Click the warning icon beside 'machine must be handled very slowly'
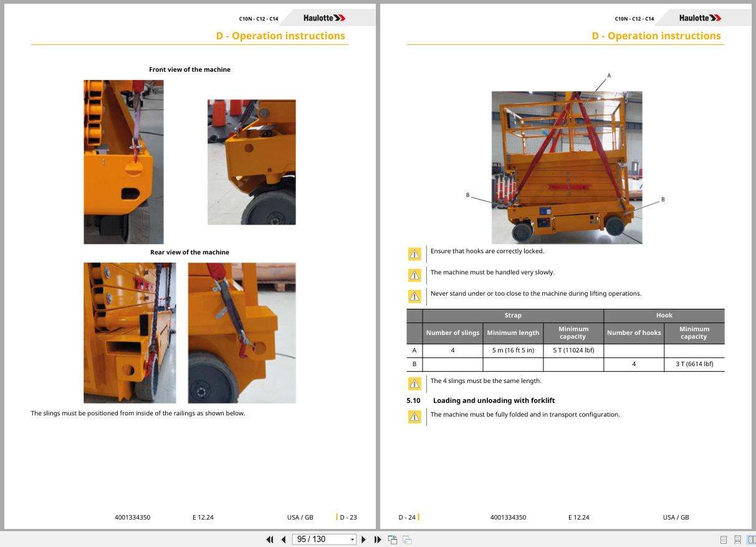756x547 pixels. pyautogui.click(x=414, y=275)
